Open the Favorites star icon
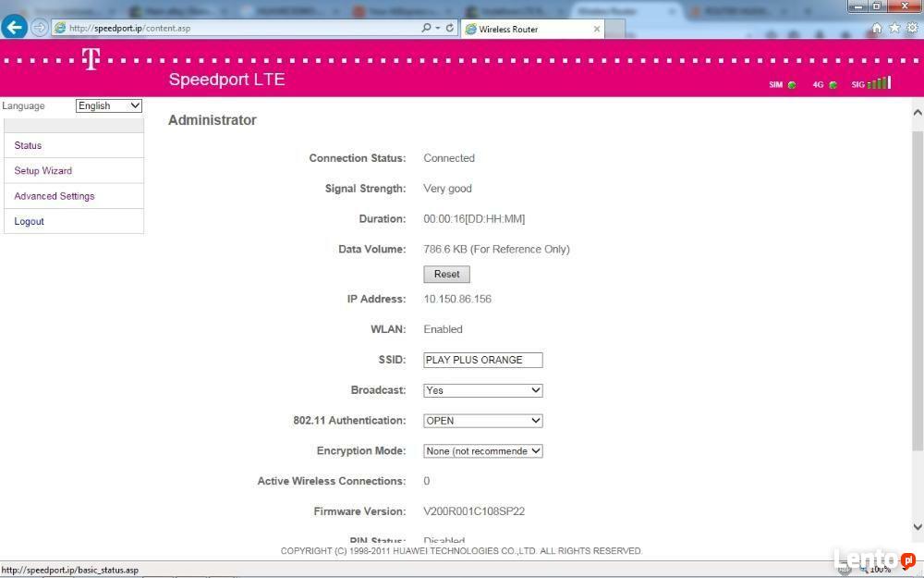The width and height of the screenshot is (924, 578). tap(894, 28)
